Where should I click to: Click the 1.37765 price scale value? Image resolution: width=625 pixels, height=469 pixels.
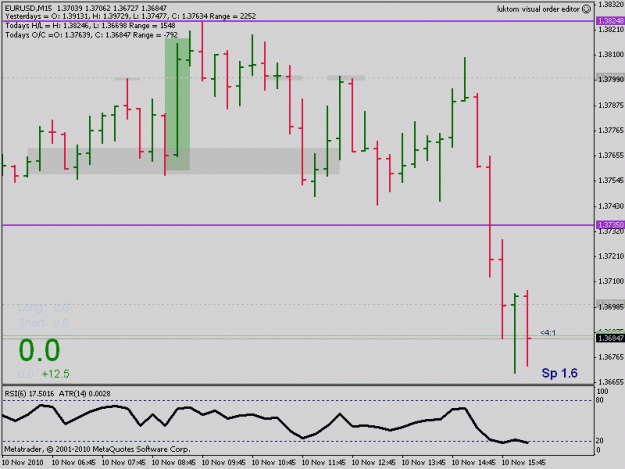(x=611, y=130)
